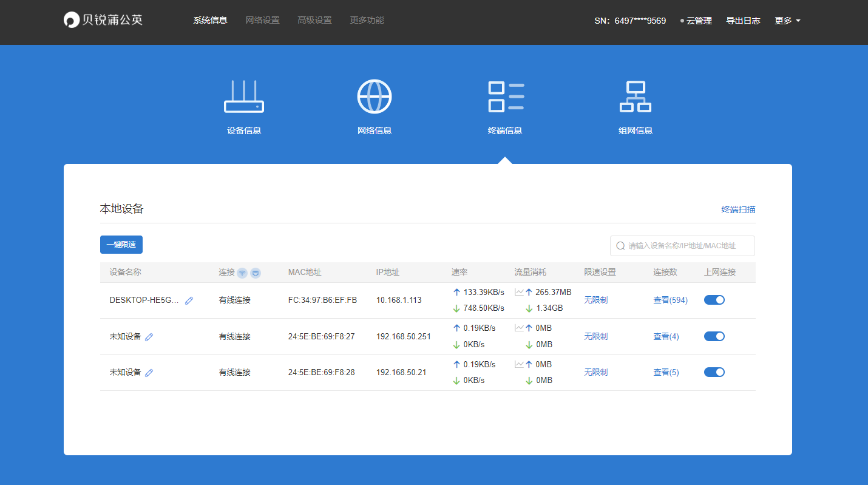Select the 网络信息 globe icon
Image resolution: width=868 pixels, height=485 pixels.
[375, 96]
